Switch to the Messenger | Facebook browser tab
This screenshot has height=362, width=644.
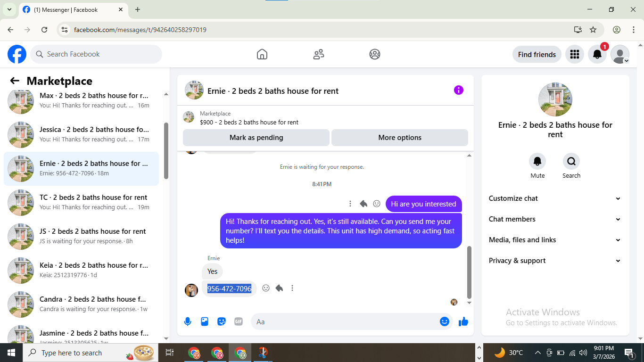tap(73, 9)
